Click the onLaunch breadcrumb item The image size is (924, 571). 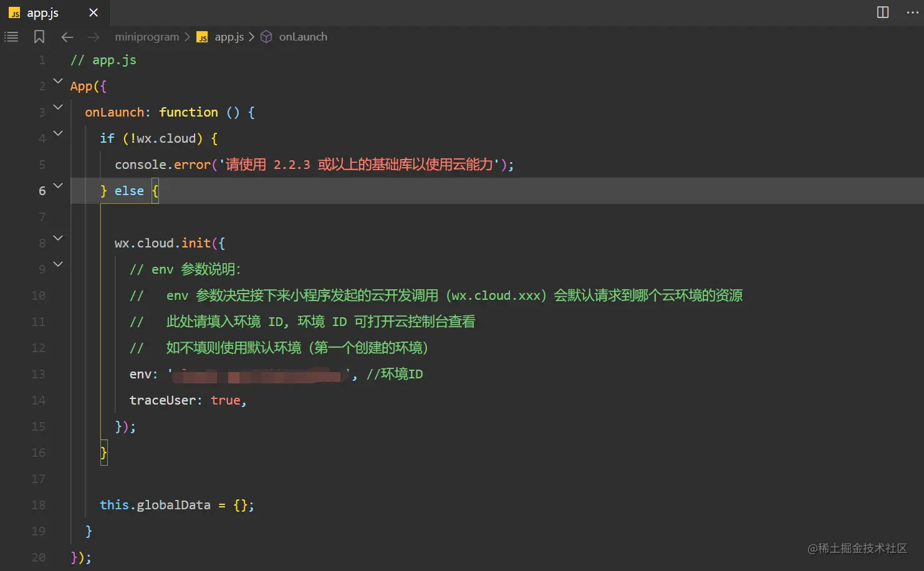coord(303,37)
